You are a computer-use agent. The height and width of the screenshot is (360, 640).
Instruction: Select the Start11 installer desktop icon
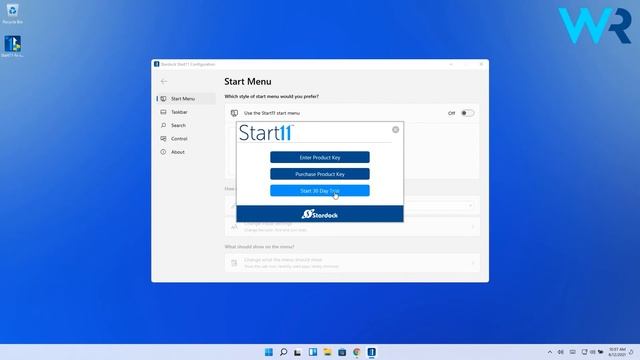tap(12, 46)
